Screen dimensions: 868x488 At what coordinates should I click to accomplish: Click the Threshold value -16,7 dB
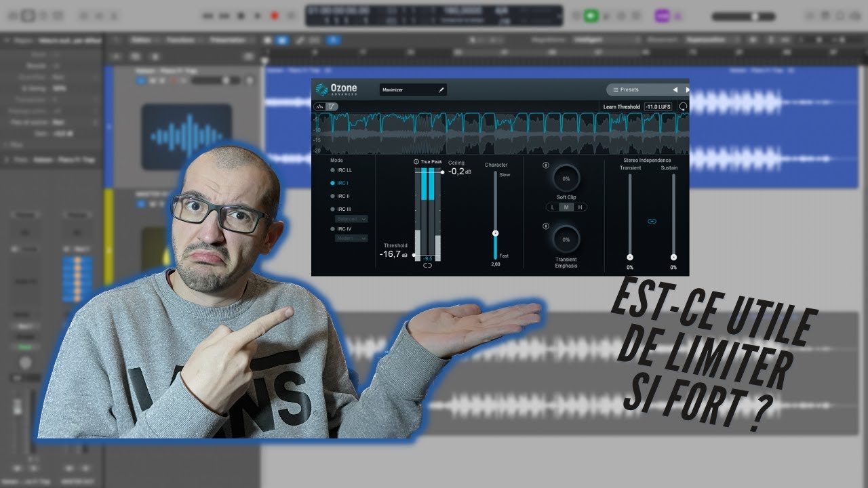pos(393,254)
